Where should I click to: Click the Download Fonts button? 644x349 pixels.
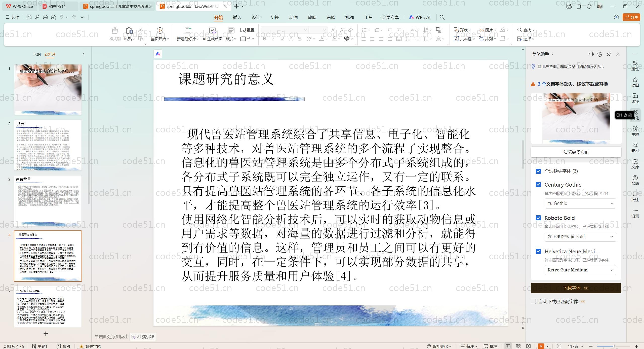[x=576, y=288]
